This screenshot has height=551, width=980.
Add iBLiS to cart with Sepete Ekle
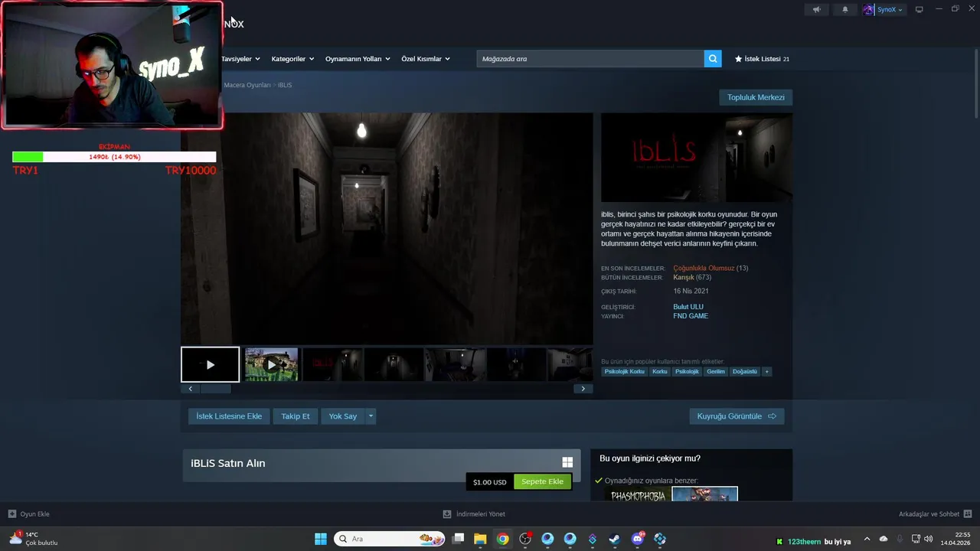pyautogui.click(x=542, y=482)
